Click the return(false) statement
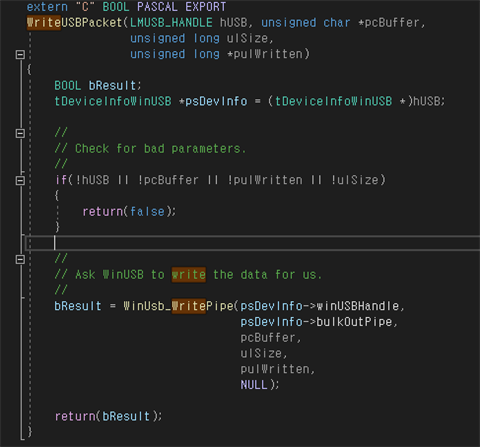Image resolution: width=480 pixels, height=447 pixels. click(129, 212)
